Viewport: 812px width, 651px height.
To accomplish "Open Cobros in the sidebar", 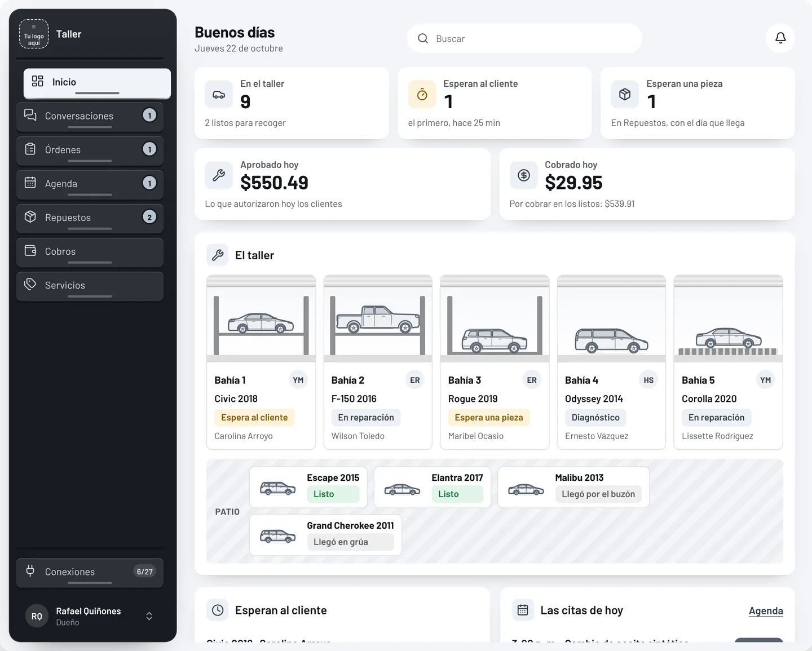I will coord(90,252).
